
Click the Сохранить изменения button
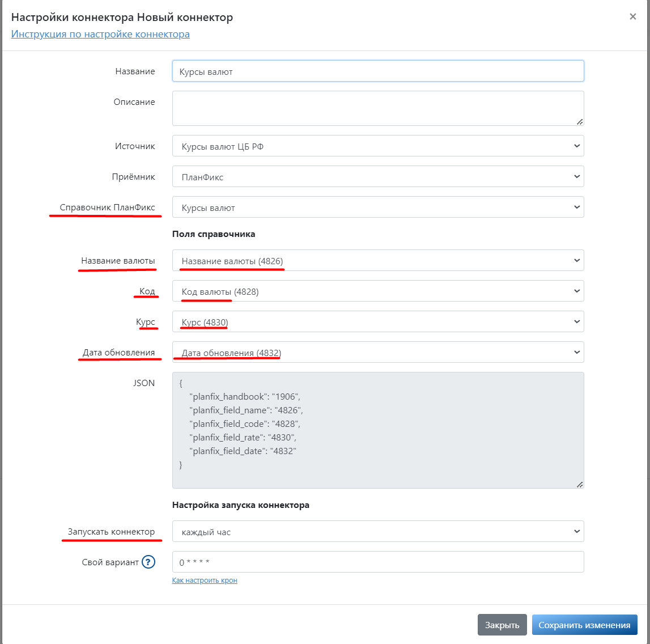584,625
